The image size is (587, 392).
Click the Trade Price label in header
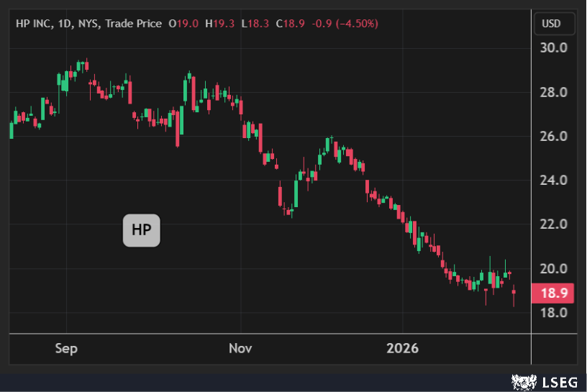[133, 24]
